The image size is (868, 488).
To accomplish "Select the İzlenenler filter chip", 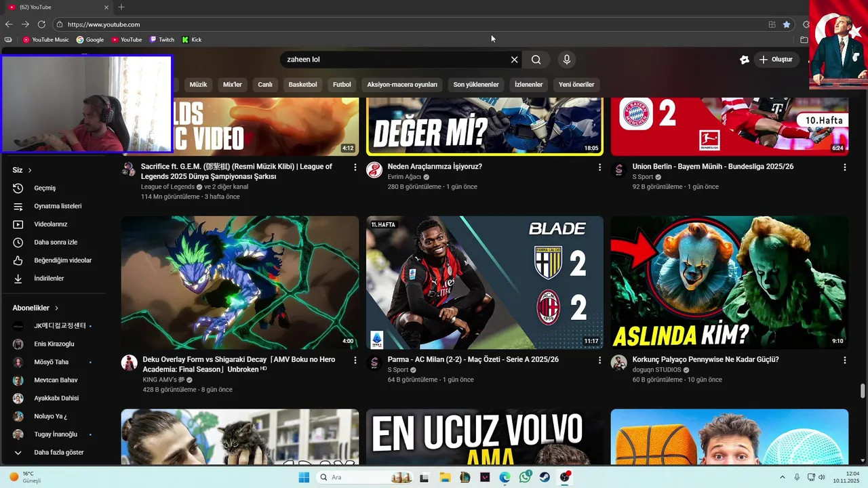I will [529, 85].
